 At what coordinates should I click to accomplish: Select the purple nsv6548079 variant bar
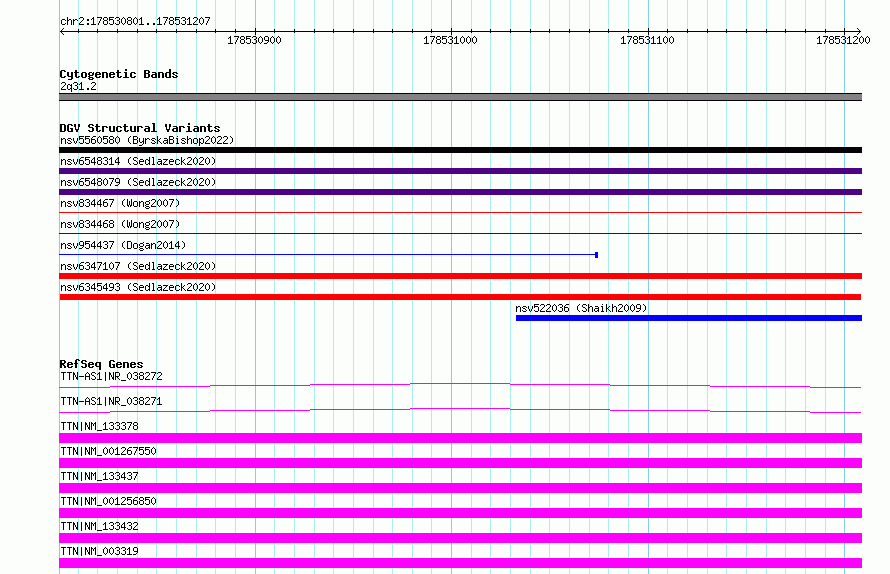click(460, 192)
